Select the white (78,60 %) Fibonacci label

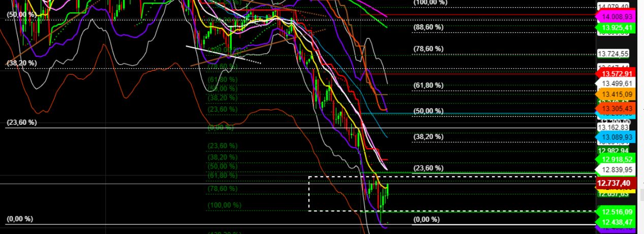pyautogui.click(x=428, y=49)
